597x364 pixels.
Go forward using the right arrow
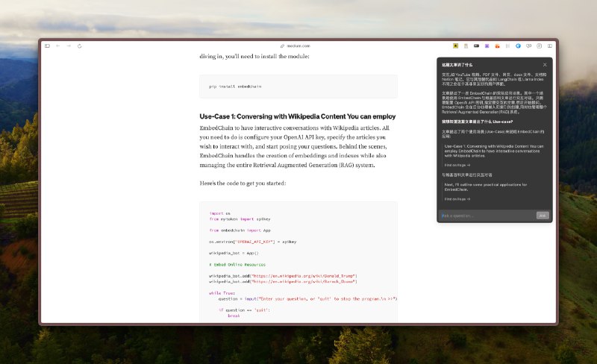[x=69, y=46]
